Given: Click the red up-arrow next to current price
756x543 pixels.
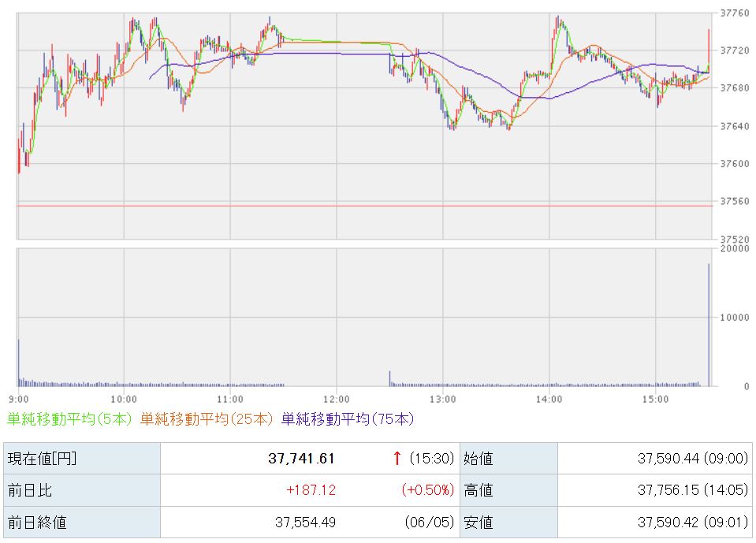Looking at the screenshot, I should pyautogui.click(x=397, y=458).
